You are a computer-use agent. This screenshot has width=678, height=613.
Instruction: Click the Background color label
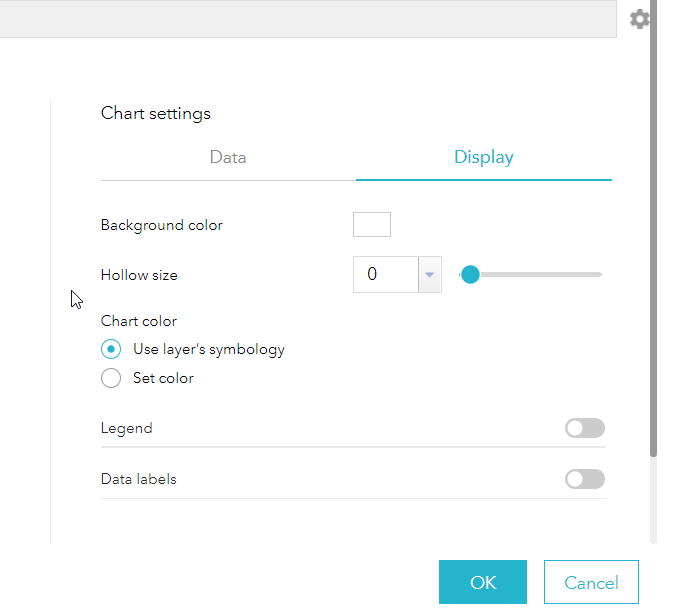pyautogui.click(x=162, y=225)
